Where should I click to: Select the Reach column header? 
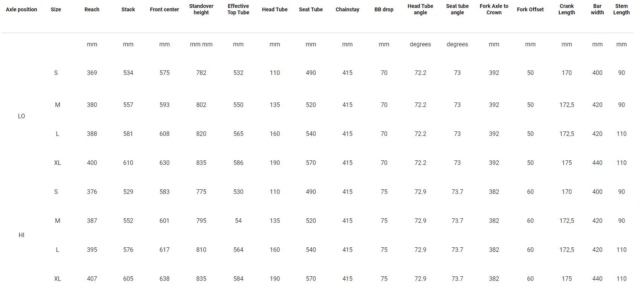92,9
